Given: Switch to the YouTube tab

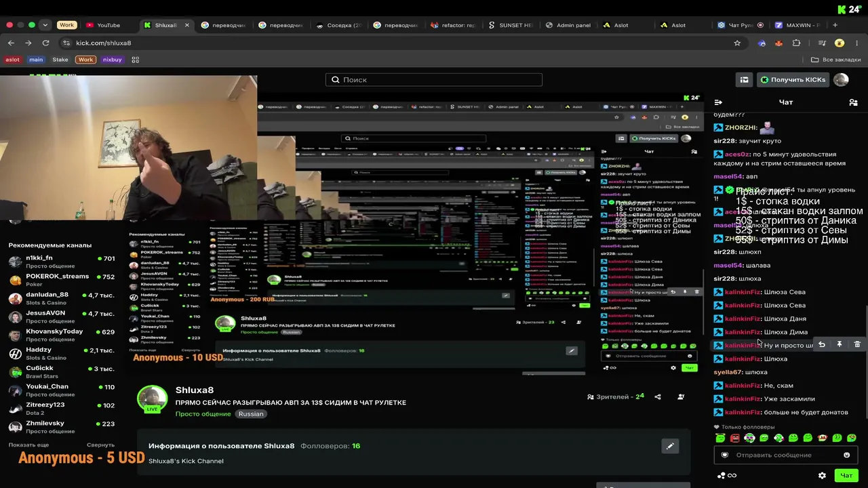Looking at the screenshot, I should click(108, 25).
